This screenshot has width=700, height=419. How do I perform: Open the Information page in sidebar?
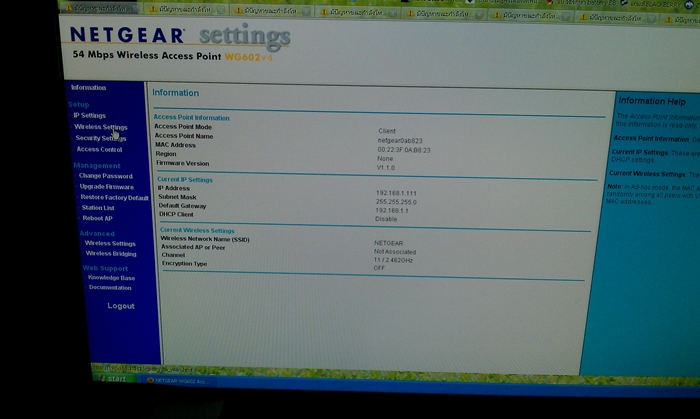click(88, 88)
